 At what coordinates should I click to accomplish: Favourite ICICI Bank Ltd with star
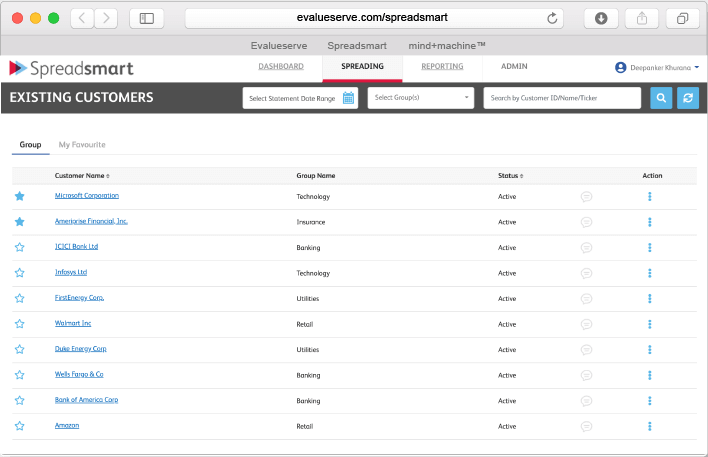tap(19, 247)
